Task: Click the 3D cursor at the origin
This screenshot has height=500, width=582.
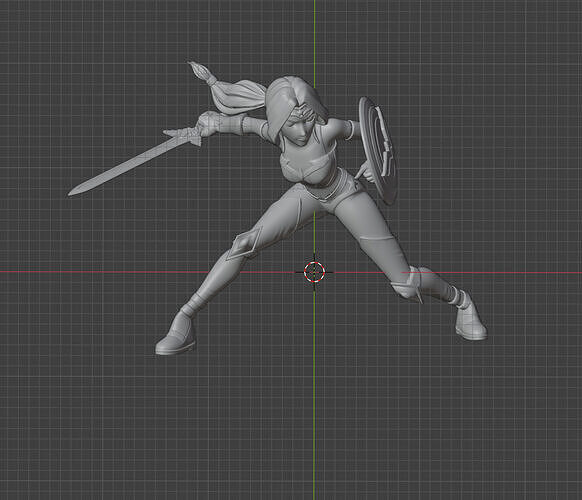Action: [x=314, y=272]
